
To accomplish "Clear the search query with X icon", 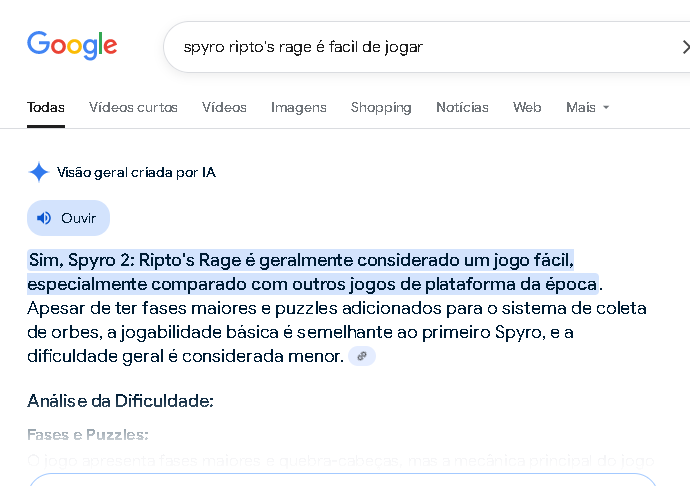I will point(686,47).
